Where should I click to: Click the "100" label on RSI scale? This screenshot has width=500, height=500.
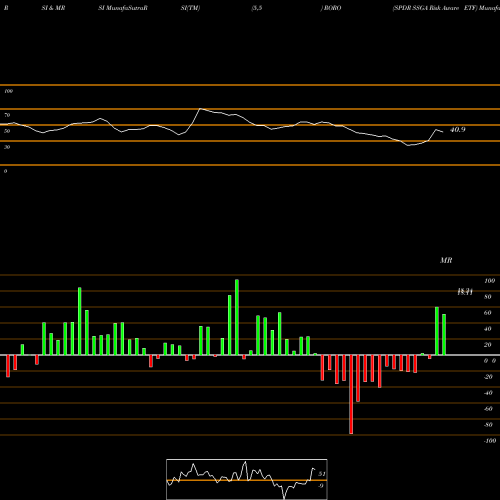click(8, 91)
